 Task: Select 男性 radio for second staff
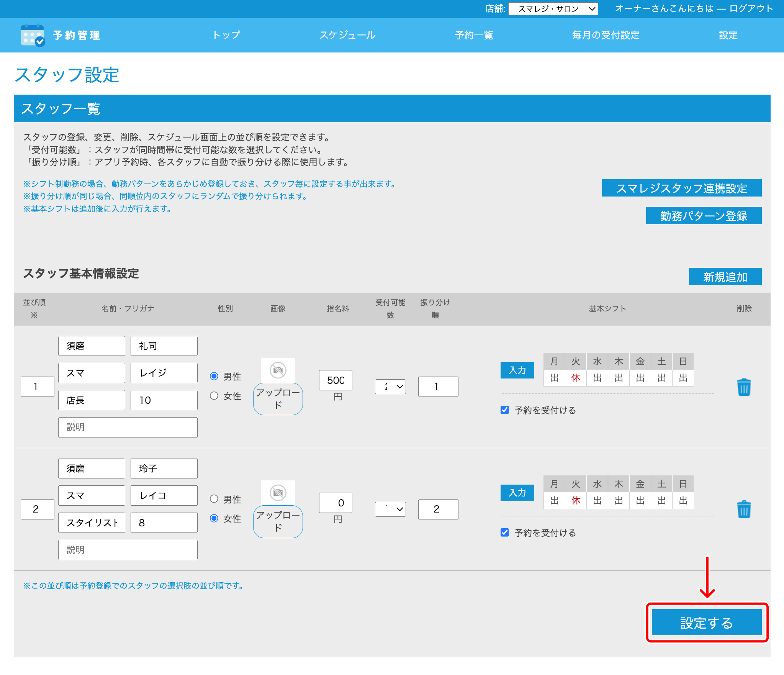[214, 499]
